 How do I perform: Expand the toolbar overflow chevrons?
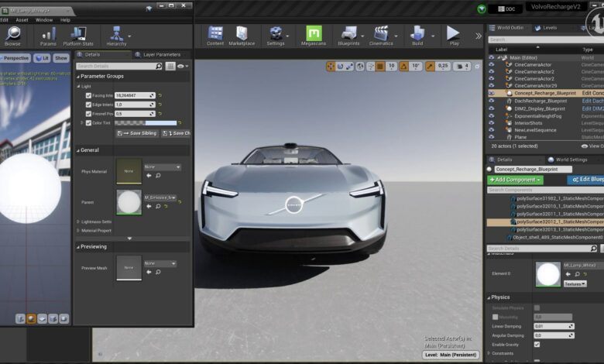(x=479, y=36)
